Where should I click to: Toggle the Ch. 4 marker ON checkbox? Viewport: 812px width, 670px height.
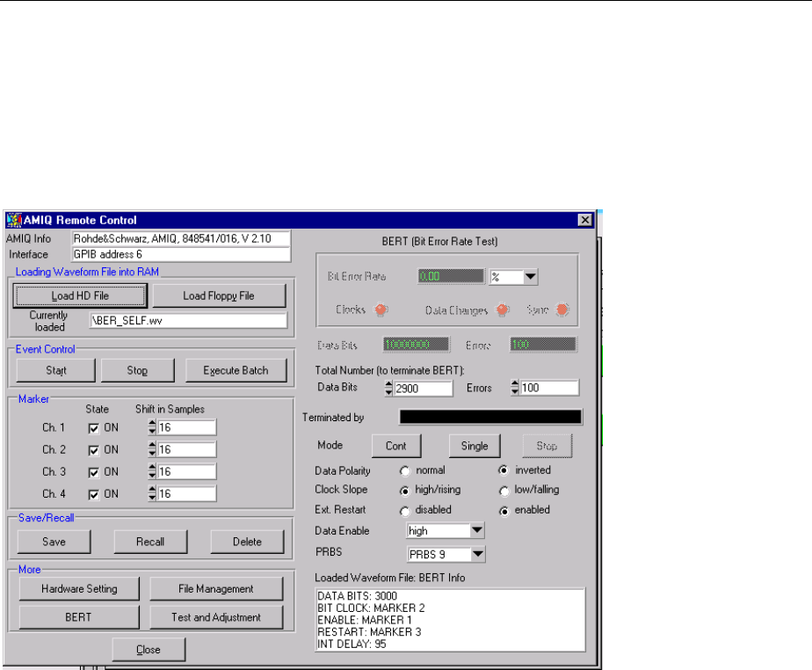(x=94, y=495)
